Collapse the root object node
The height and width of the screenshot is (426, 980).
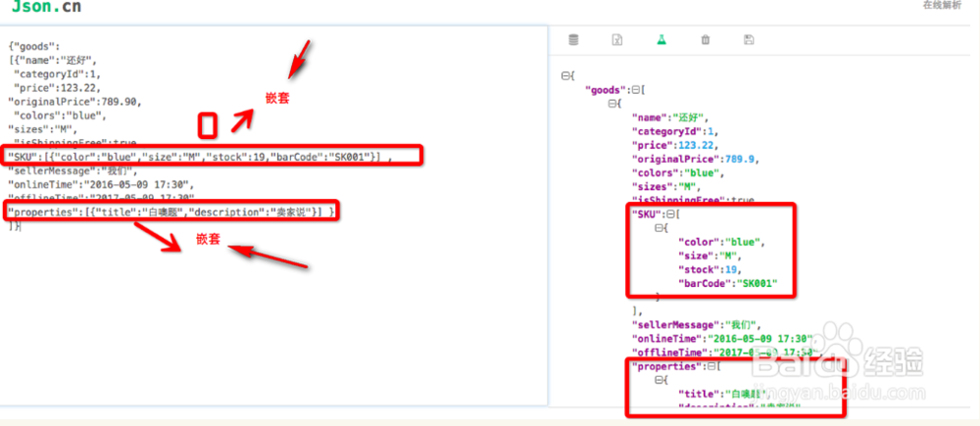[x=565, y=75]
